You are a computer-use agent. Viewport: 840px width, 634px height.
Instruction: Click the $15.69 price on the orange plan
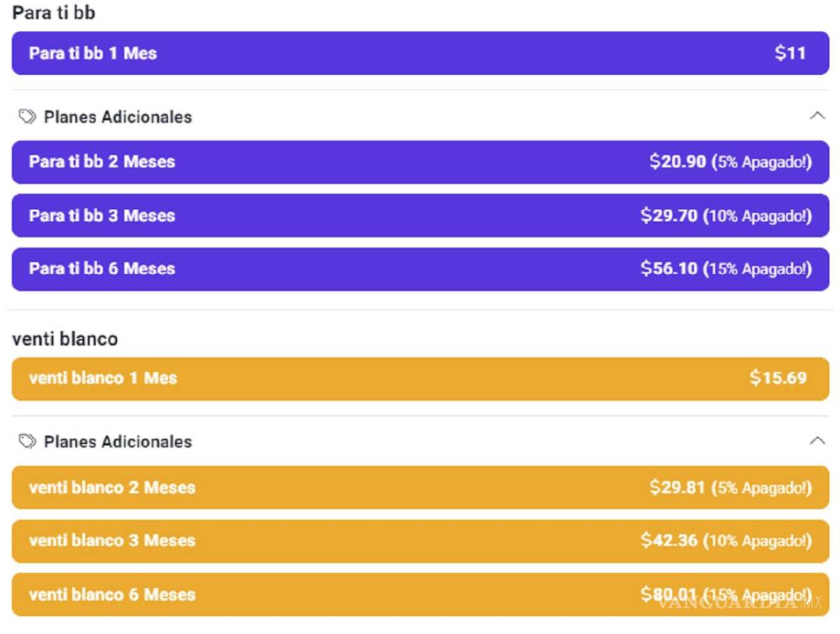[778, 378]
